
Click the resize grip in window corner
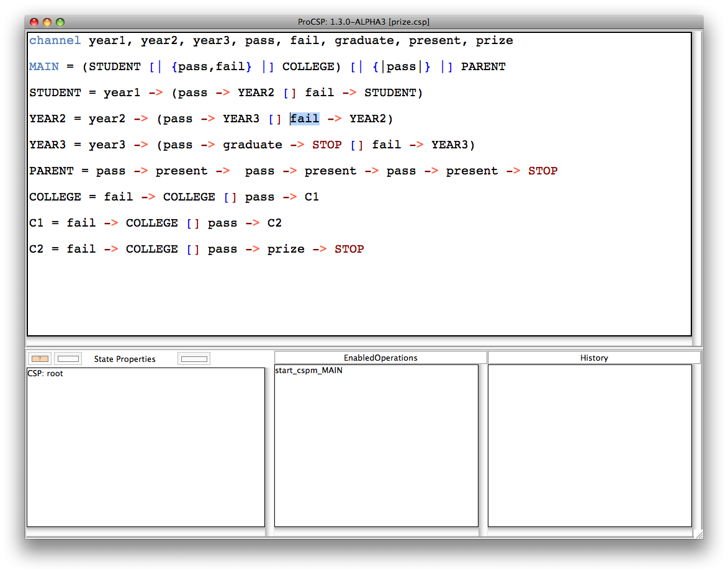click(698, 534)
